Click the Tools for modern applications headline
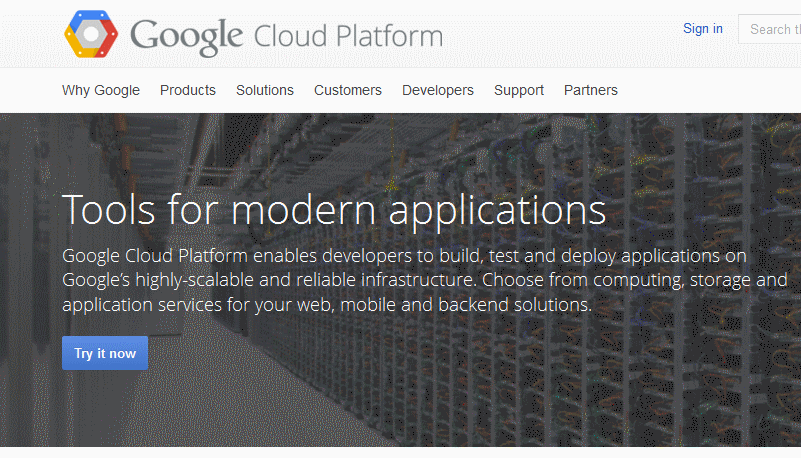The image size is (801, 458). click(x=334, y=210)
